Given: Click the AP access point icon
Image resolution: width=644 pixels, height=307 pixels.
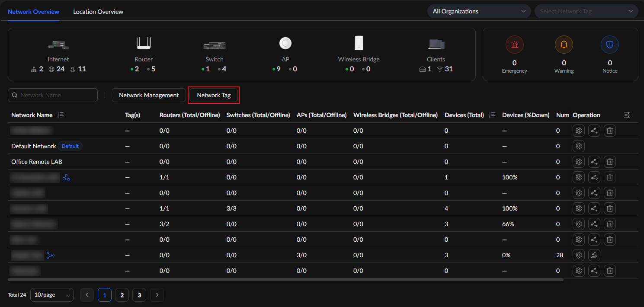Looking at the screenshot, I should click(x=285, y=43).
